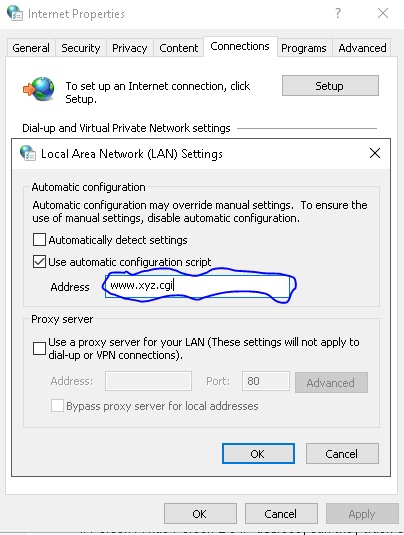Switch to the Advanced tab

pyautogui.click(x=362, y=48)
